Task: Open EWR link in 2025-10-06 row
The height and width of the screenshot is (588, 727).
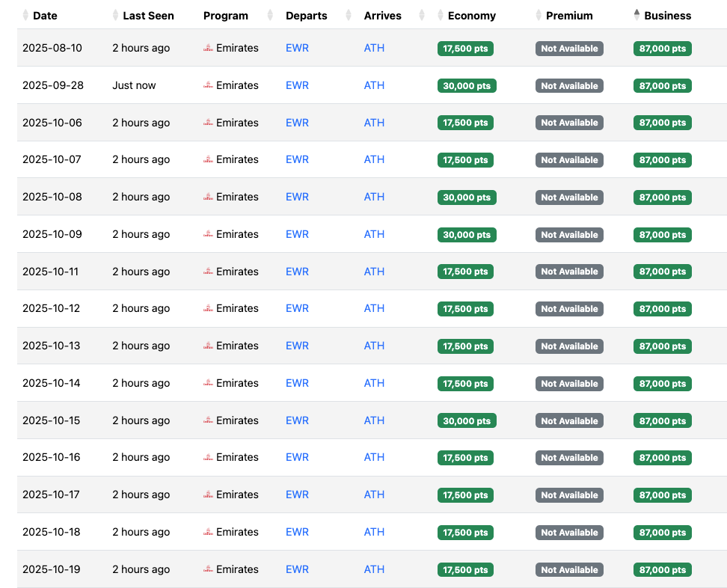Action: point(297,123)
